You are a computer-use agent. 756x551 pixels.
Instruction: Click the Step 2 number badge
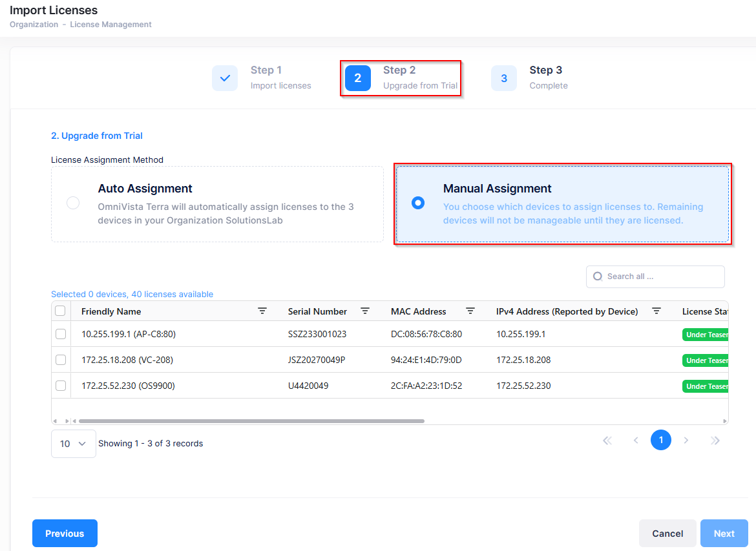point(357,78)
